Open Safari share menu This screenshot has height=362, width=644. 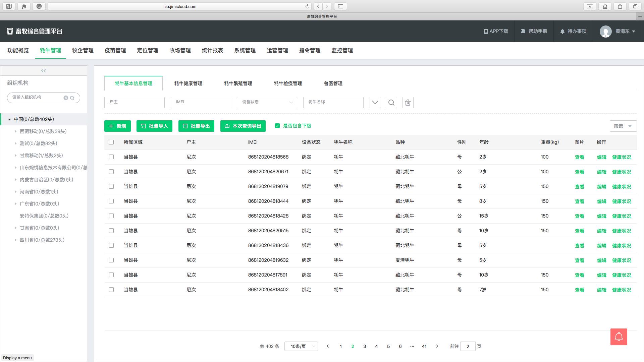click(620, 6)
